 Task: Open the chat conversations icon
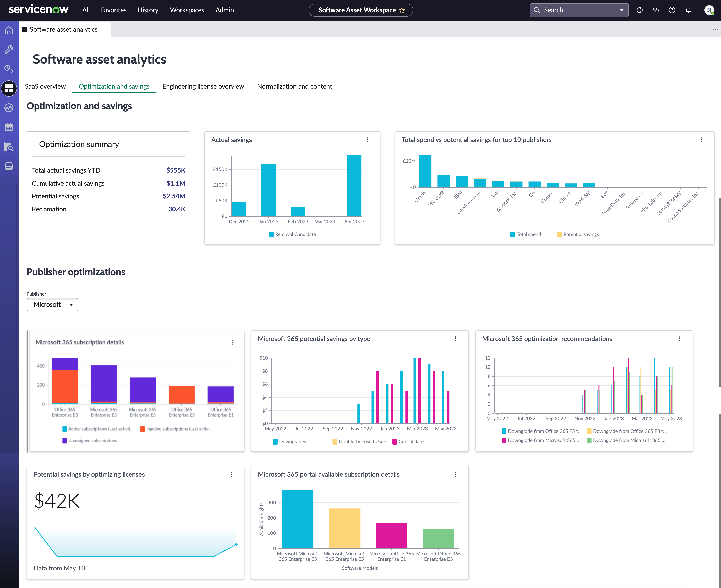click(x=656, y=10)
